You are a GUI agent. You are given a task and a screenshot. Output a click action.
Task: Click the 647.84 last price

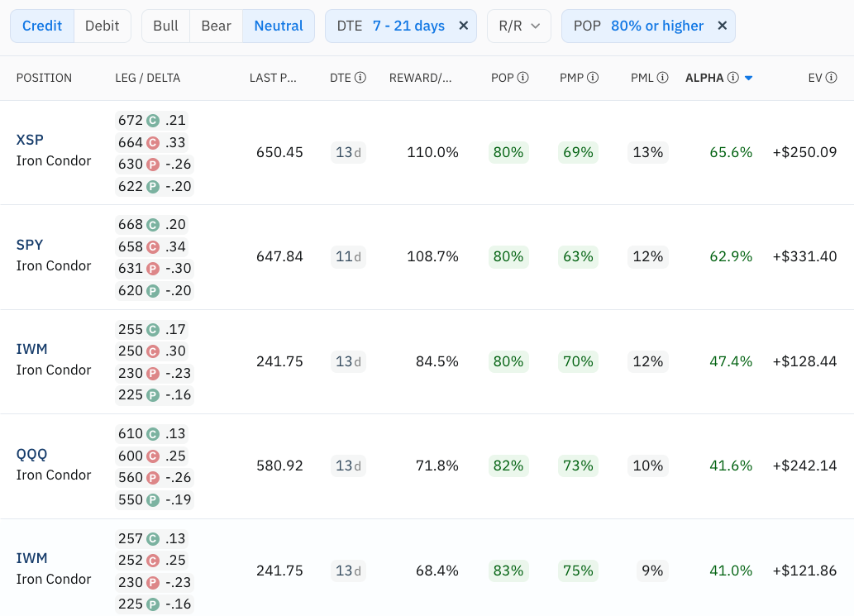pyautogui.click(x=279, y=256)
